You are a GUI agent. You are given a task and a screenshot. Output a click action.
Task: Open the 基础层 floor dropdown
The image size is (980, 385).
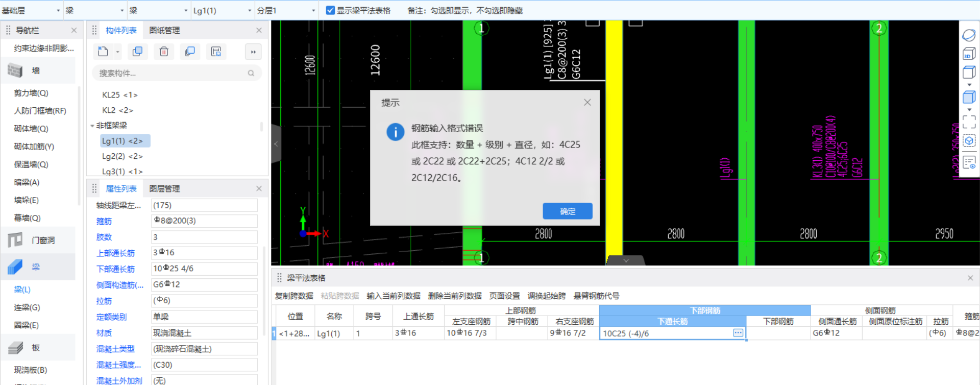click(x=31, y=10)
